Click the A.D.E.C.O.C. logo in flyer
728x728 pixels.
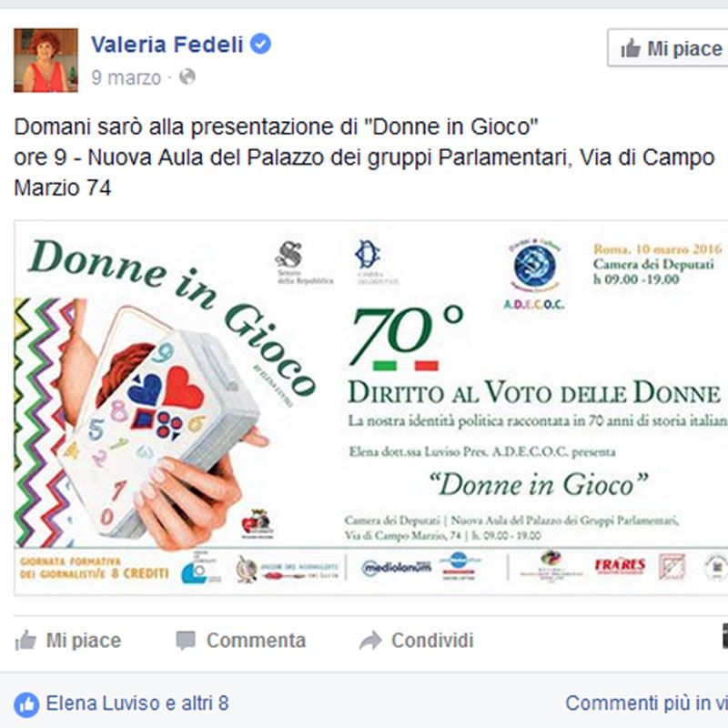click(534, 275)
